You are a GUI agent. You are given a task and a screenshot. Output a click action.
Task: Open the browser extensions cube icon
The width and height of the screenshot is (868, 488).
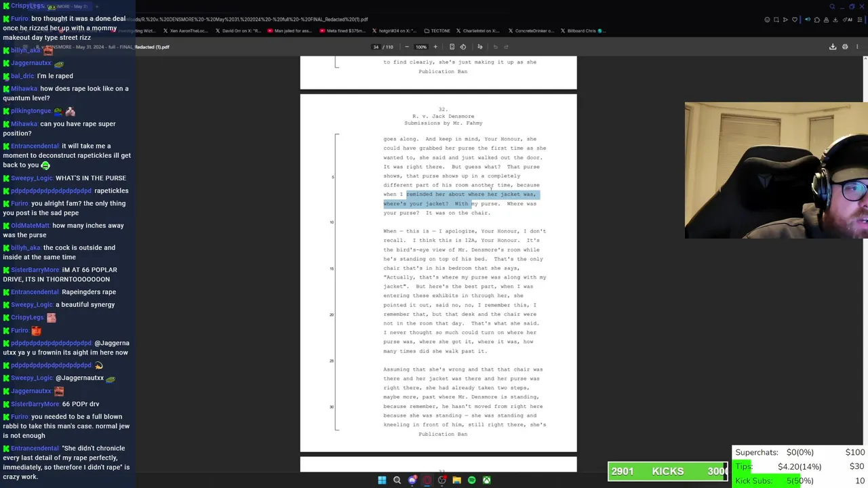pyautogui.click(x=816, y=20)
